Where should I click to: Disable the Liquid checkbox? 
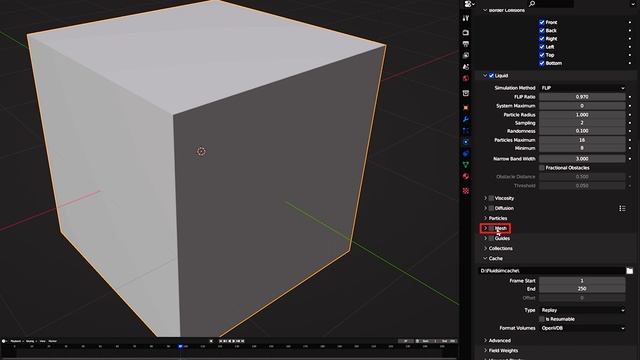coord(491,76)
